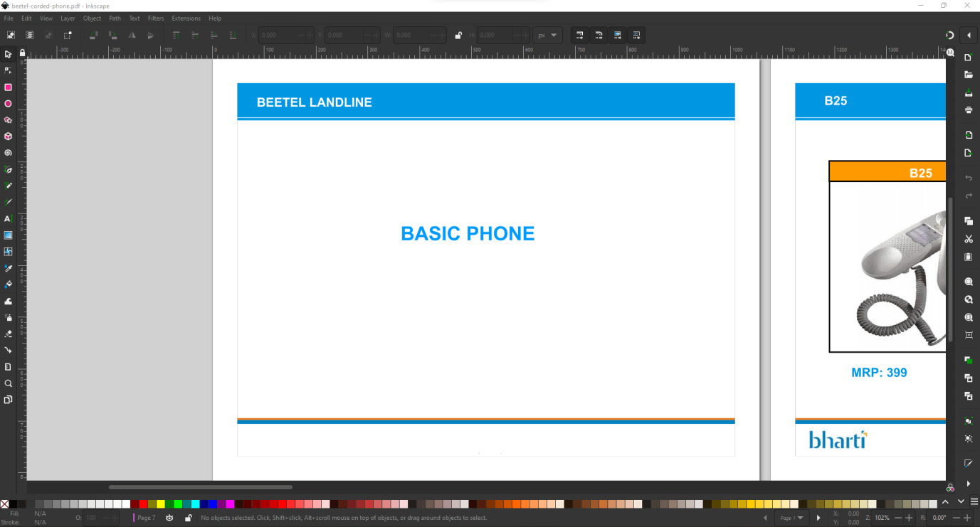Select the Tweak tool

(8, 302)
